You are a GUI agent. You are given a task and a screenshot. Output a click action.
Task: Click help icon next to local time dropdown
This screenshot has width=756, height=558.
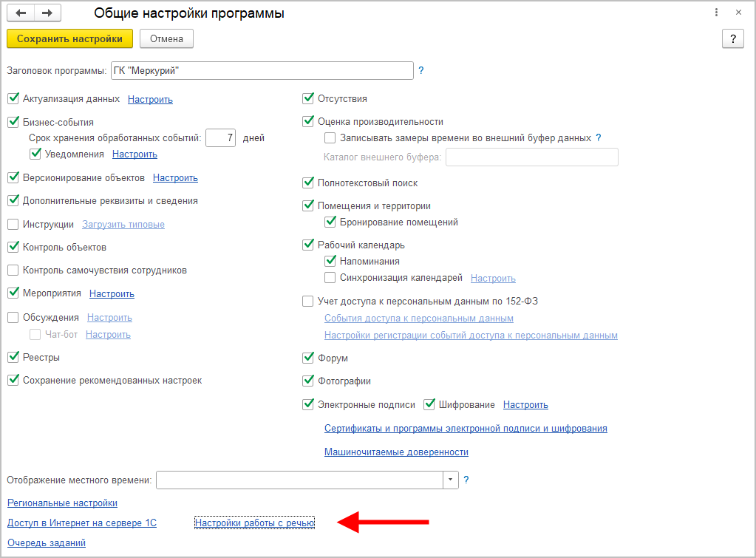(466, 480)
